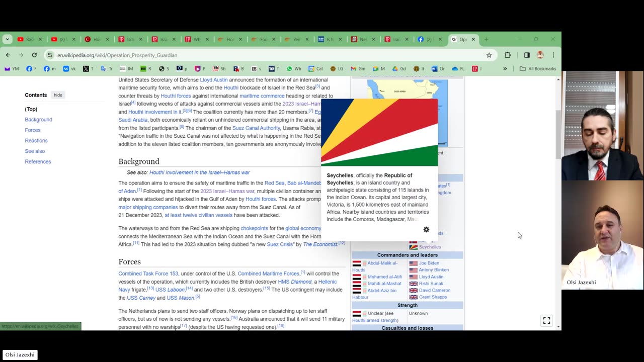
Task: Expand hidden bookmarks with double chevron
Action: coord(505,69)
